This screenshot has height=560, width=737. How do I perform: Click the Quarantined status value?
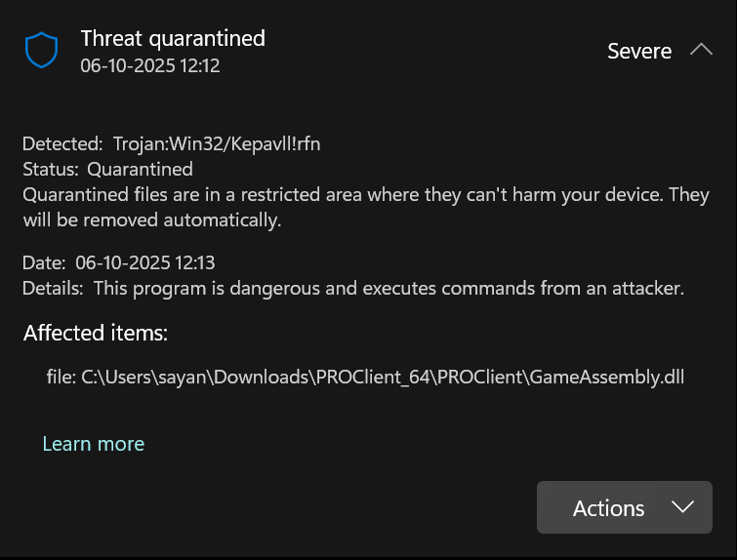140,169
